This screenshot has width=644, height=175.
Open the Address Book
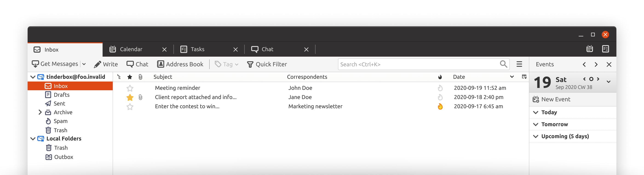click(180, 64)
